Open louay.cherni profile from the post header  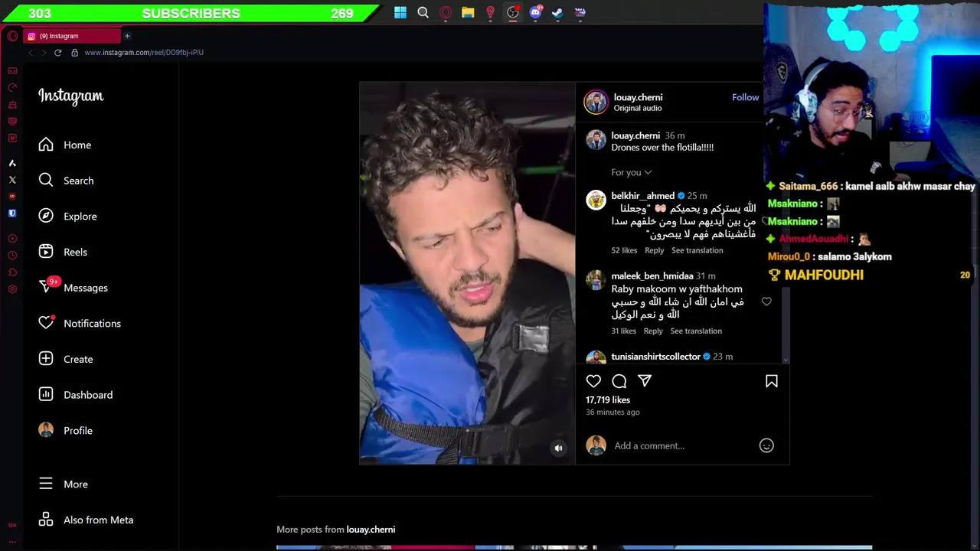638,97
